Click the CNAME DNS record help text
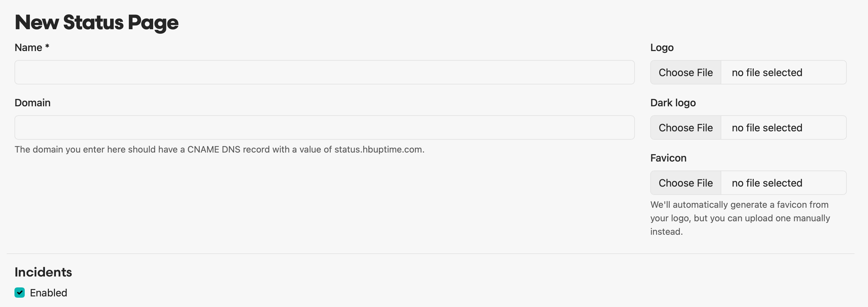Viewport: 868px width, 307px height. 219,149
